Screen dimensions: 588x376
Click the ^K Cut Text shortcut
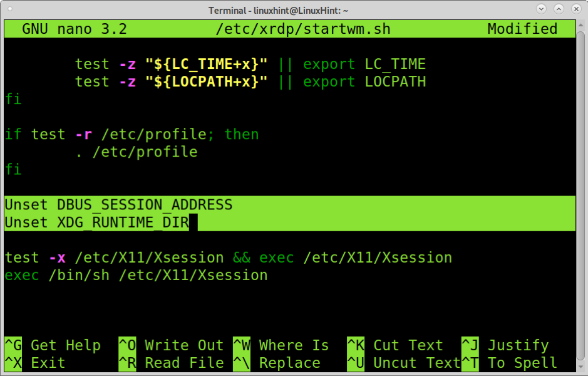[395, 345]
